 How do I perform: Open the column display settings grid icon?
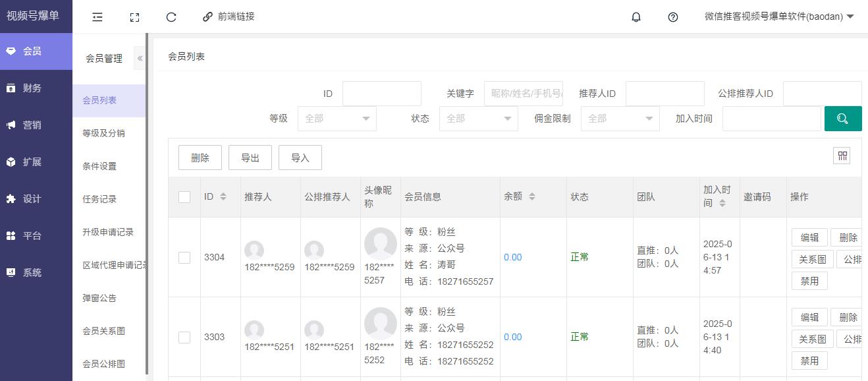(x=842, y=156)
